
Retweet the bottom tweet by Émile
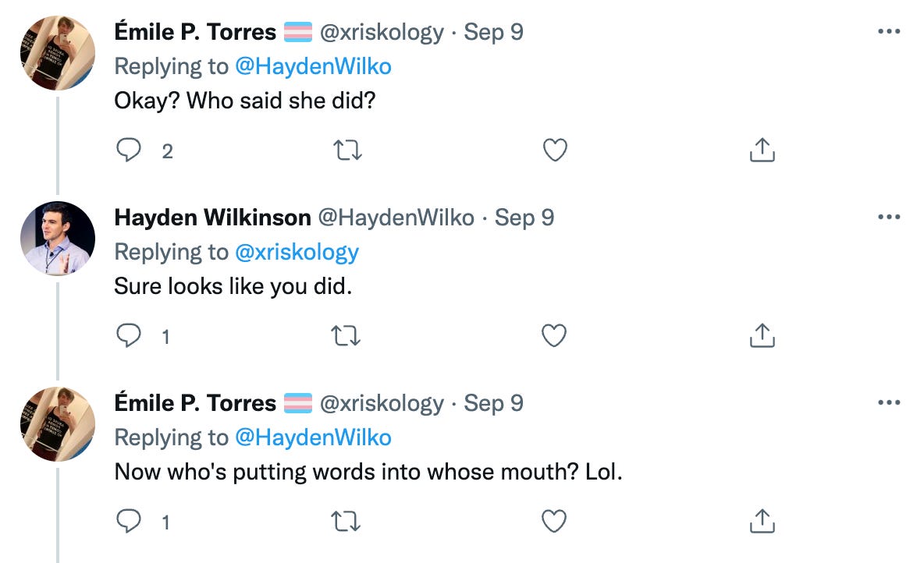346,520
